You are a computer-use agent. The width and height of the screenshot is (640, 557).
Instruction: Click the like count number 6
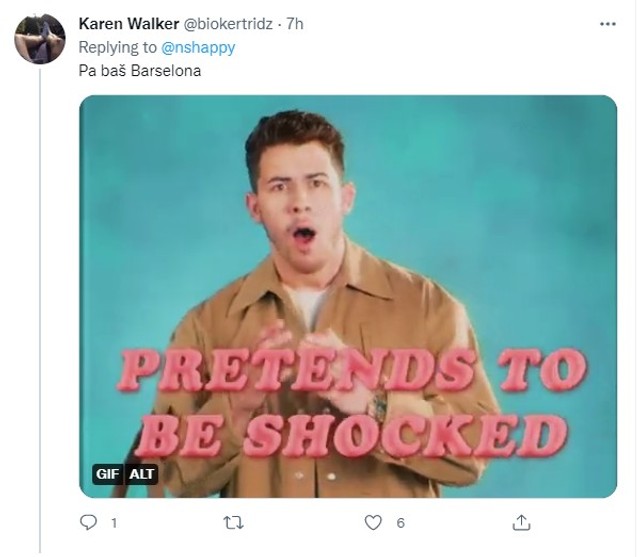pos(400,522)
